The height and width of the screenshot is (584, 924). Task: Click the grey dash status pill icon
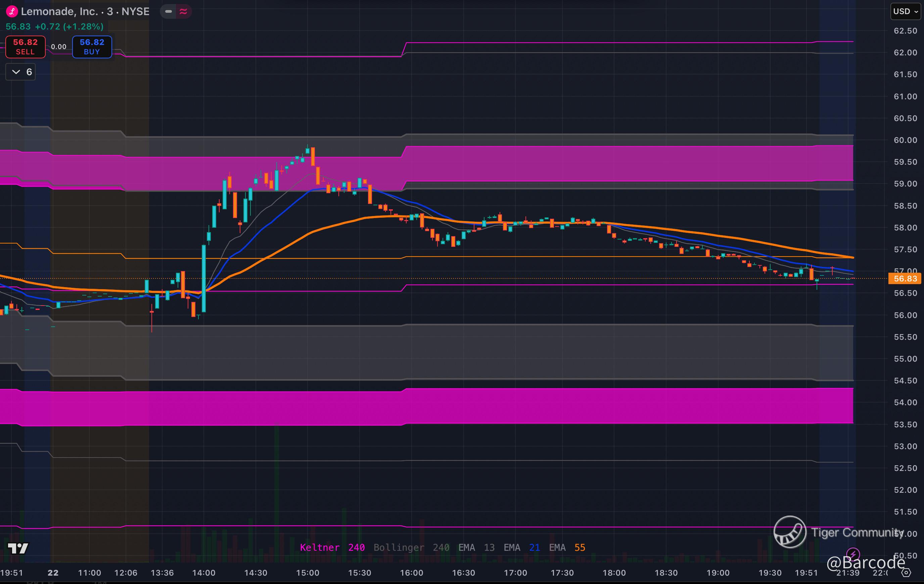click(168, 11)
